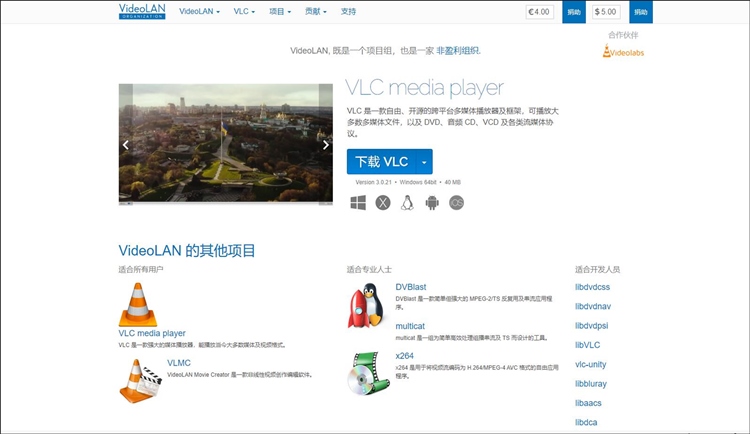Click the 适合所有用户 label

[141, 269]
